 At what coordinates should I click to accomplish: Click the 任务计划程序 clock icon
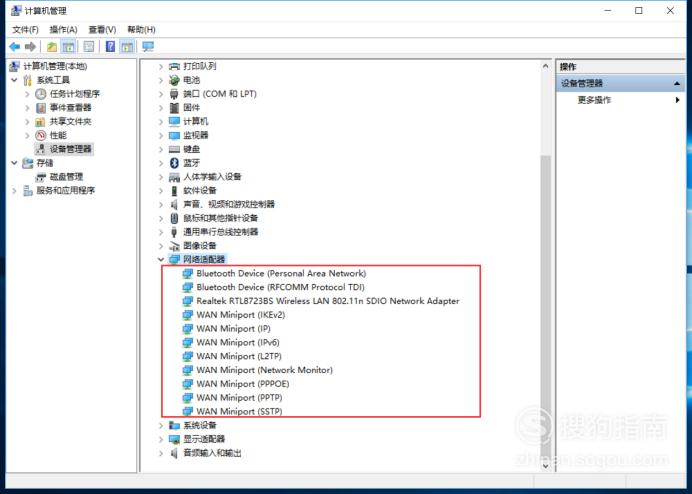pyautogui.click(x=41, y=94)
